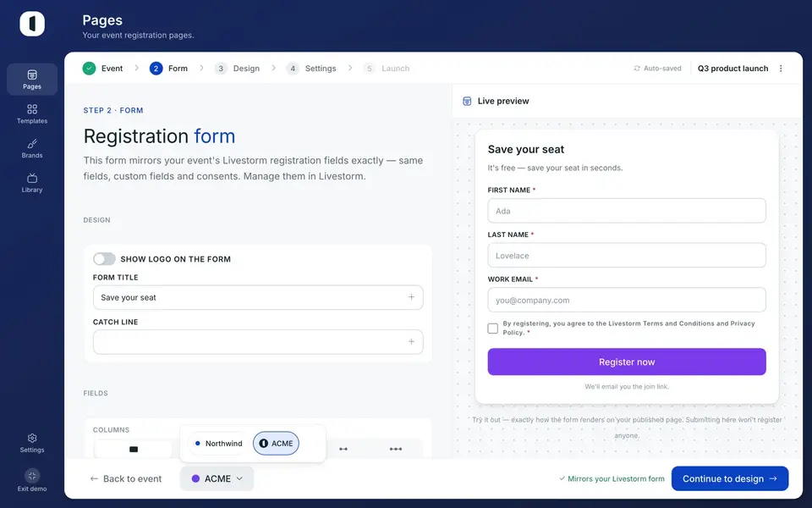This screenshot has width=812, height=508.
Task: Expand the ACME brand dropdown
Action: click(x=217, y=478)
